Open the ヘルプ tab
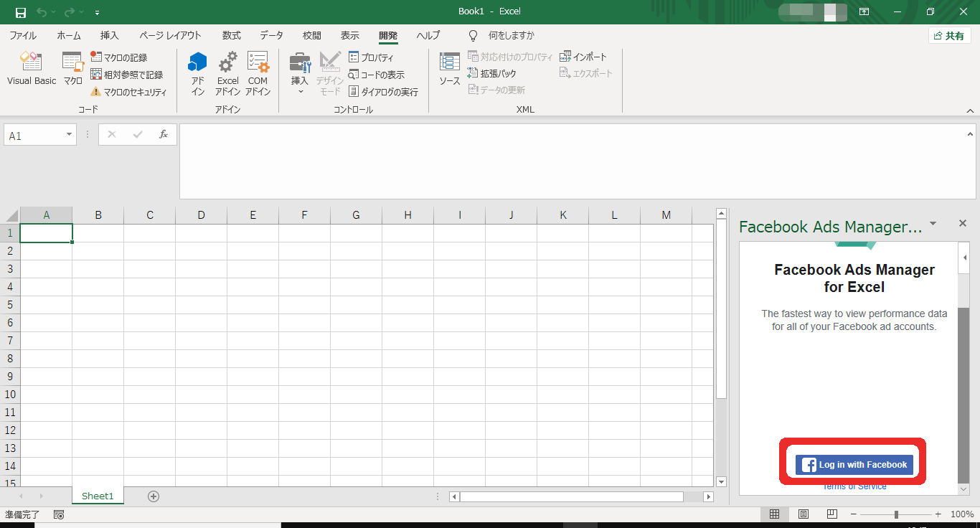 click(x=428, y=35)
